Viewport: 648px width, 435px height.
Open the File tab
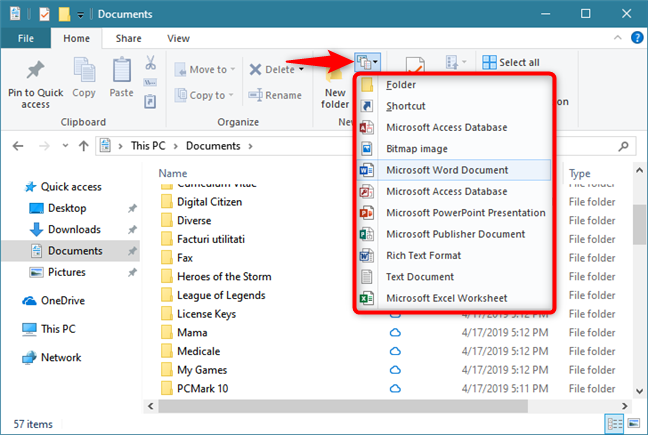[x=26, y=38]
